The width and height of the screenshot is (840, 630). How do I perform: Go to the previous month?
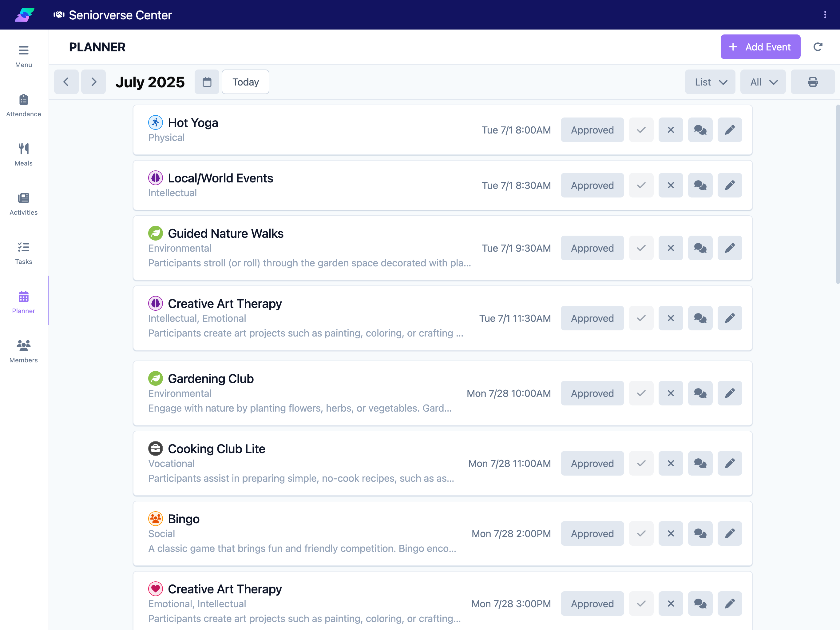[66, 82]
